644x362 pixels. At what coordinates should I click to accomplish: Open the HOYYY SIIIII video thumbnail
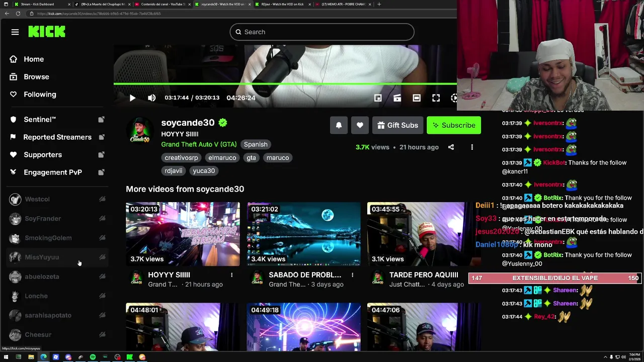(183, 234)
